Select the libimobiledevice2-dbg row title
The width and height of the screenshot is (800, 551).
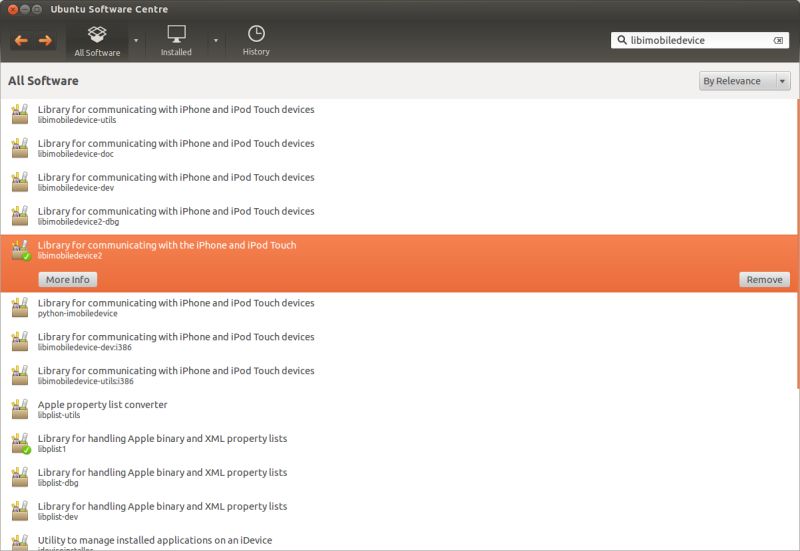176,211
